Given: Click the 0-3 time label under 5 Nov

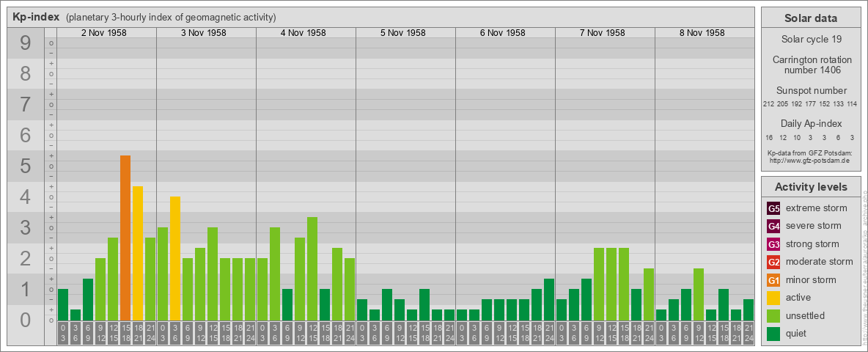Looking at the screenshot, I should coord(362,333).
